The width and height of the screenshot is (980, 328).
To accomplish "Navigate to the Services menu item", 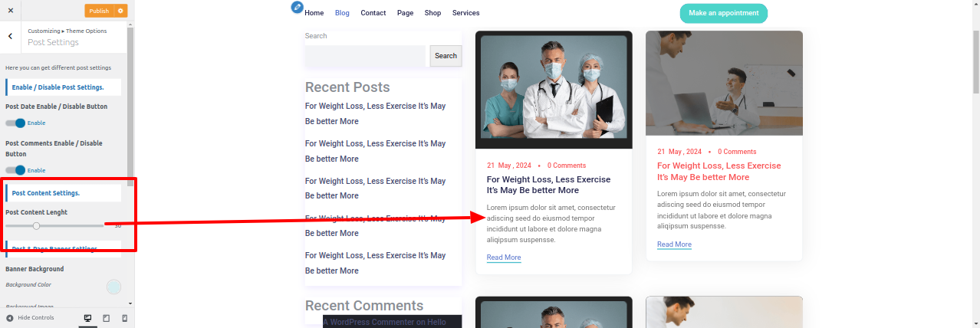I will 465,13.
